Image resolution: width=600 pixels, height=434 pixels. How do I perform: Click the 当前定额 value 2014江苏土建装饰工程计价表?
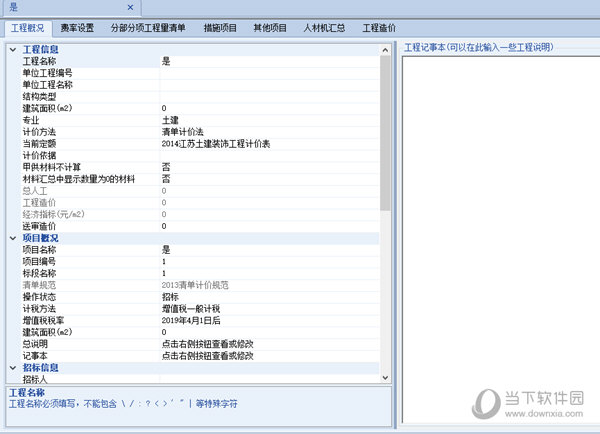[x=269, y=144]
